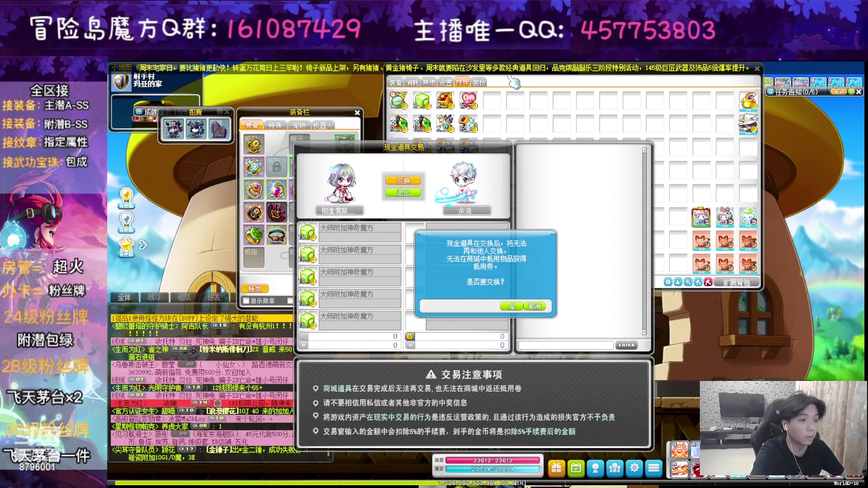Select the 好友 chat tab
The width and height of the screenshot is (868, 488).
214,297
